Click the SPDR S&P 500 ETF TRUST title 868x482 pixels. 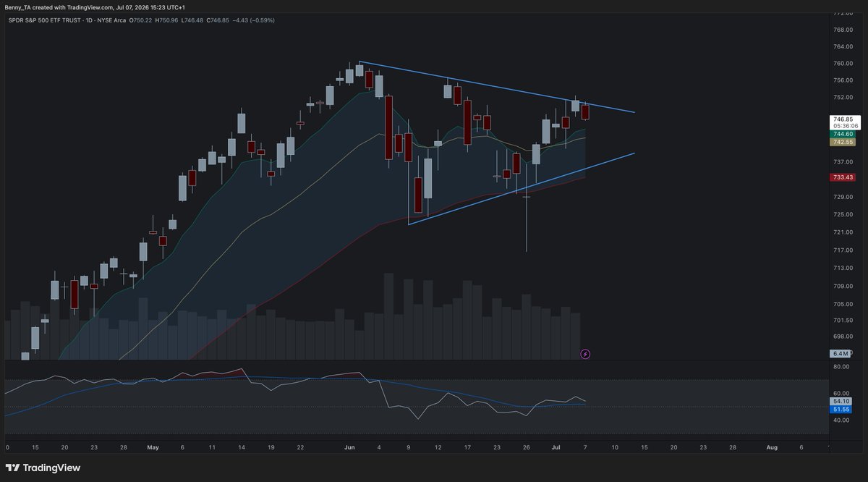pos(45,20)
